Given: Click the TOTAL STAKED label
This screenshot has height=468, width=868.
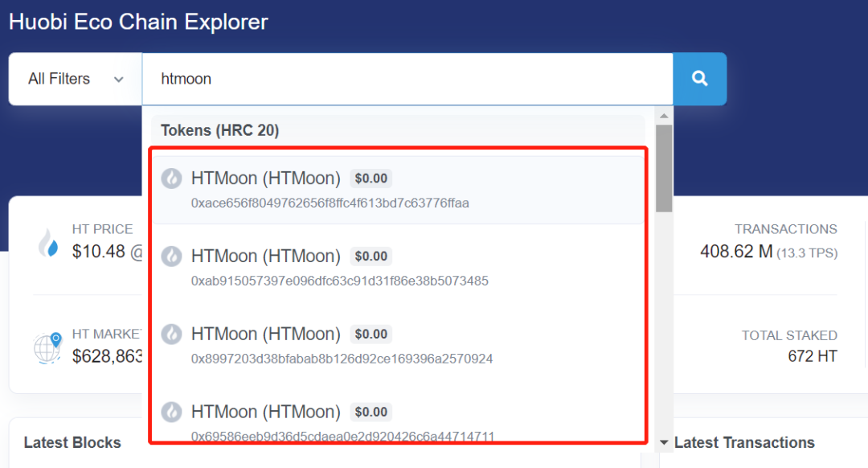Looking at the screenshot, I should [x=789, y=335].
